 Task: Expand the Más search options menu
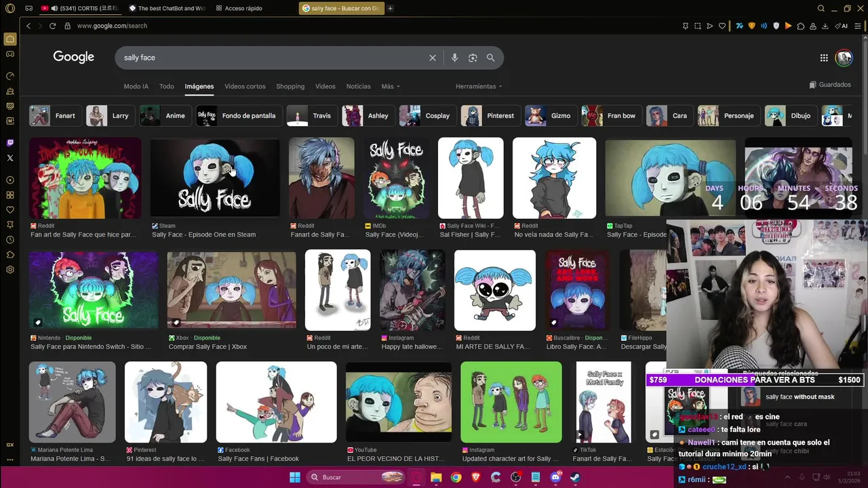(391, 86)
